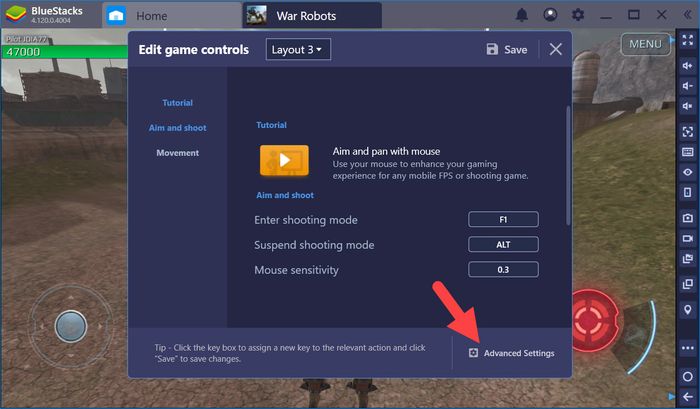Click the 0.3 mouse sensitivity field
700x409 pixels.
pyautogui.click(x=503, y=269)
